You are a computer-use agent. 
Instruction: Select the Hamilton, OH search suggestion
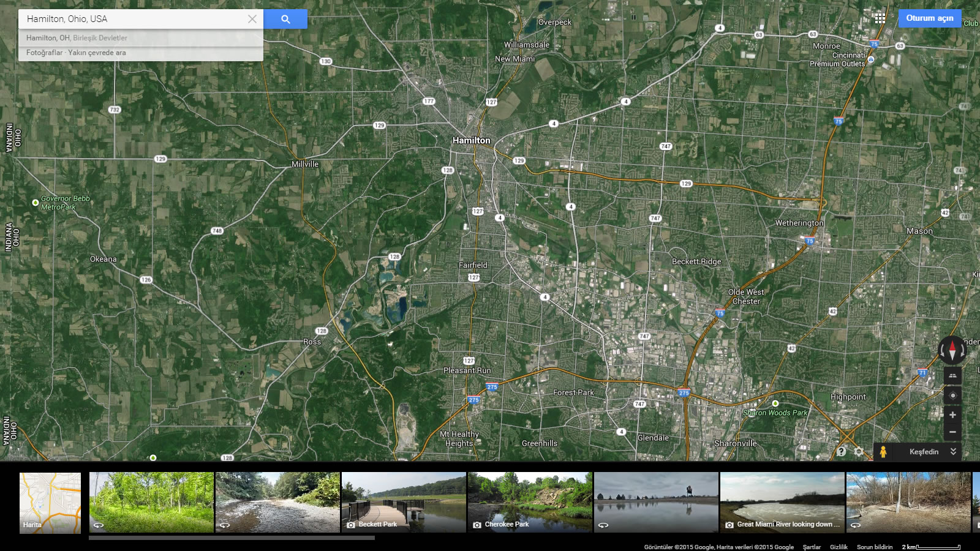click(x=77, y=38)
